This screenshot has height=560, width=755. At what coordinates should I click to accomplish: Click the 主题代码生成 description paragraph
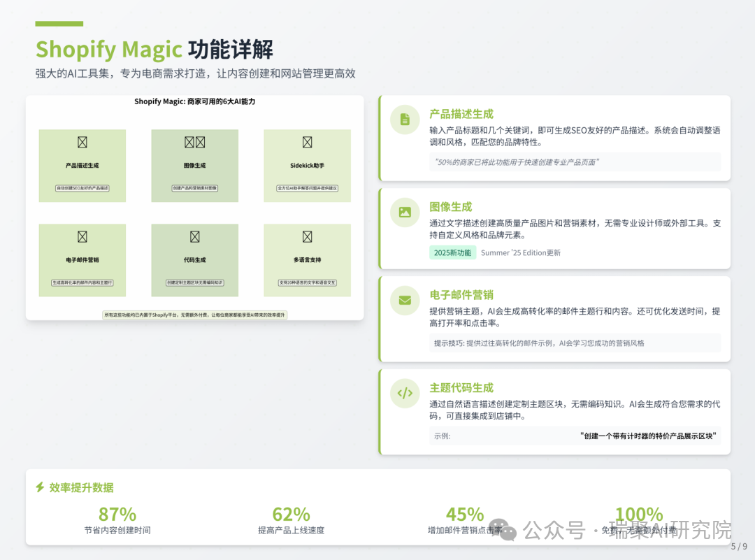(x=575, y=410)
